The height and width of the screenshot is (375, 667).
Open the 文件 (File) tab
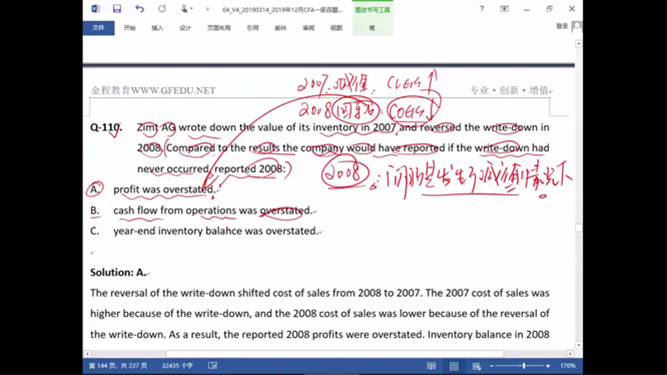98,28
